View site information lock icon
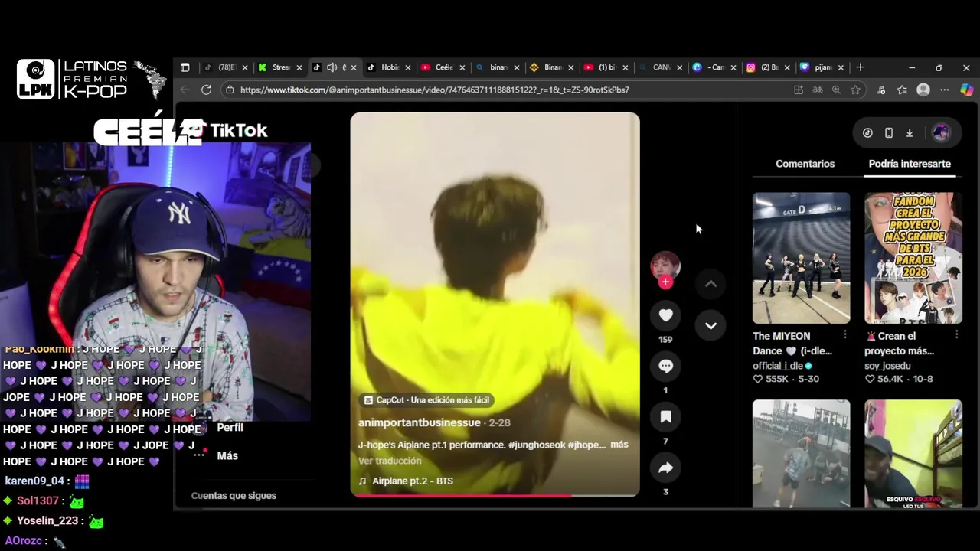The image size is (980, 551). tap(230, 90)
